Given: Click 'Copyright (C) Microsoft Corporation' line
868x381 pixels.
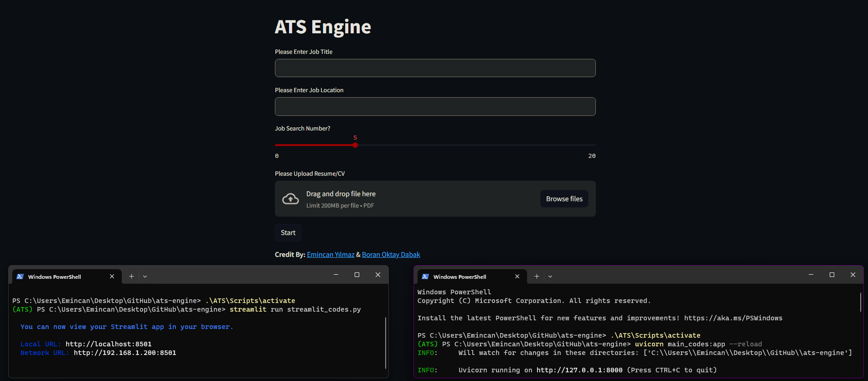Looking at the screenshot, I should (534, 301).
